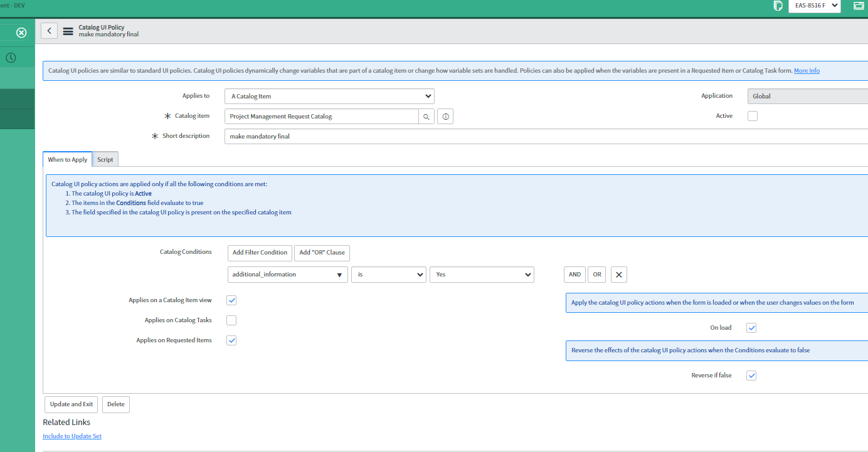
Task: Add an OR condition to the row
Action: click(x=596, y=275)
